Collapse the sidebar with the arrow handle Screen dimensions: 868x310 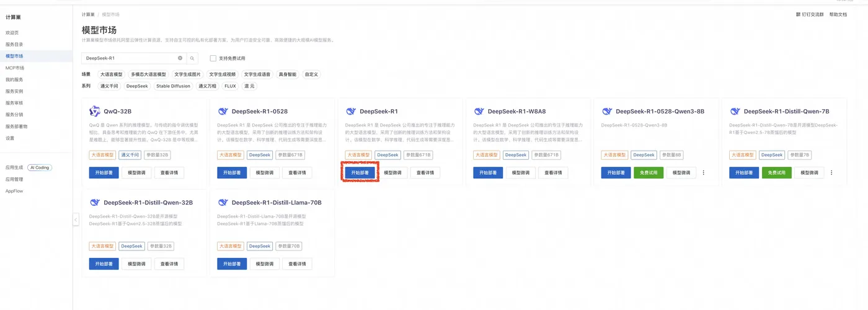[x=76, y=219]
